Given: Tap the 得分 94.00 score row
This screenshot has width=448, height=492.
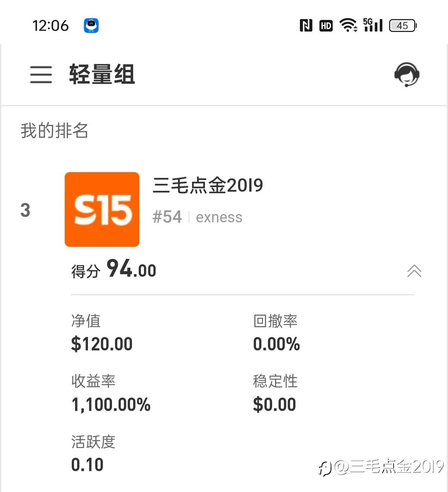Looking at the screenshot, I should (x=114, y=270).
